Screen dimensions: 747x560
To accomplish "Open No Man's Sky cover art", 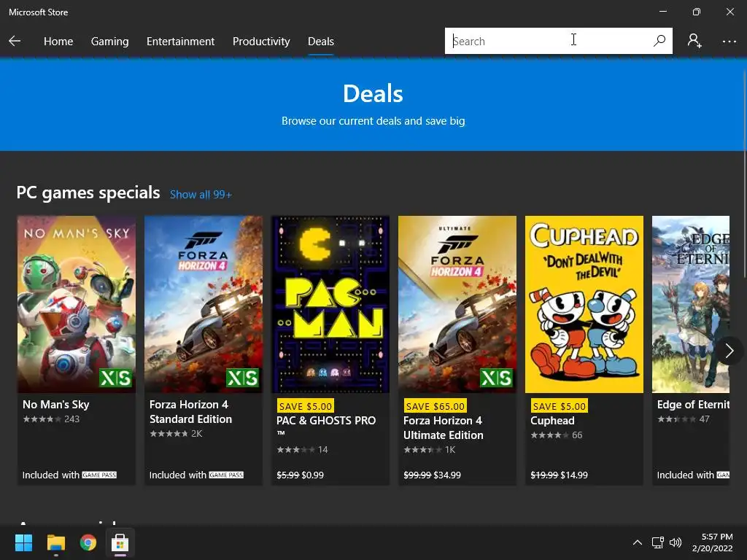I will [76, 304].
